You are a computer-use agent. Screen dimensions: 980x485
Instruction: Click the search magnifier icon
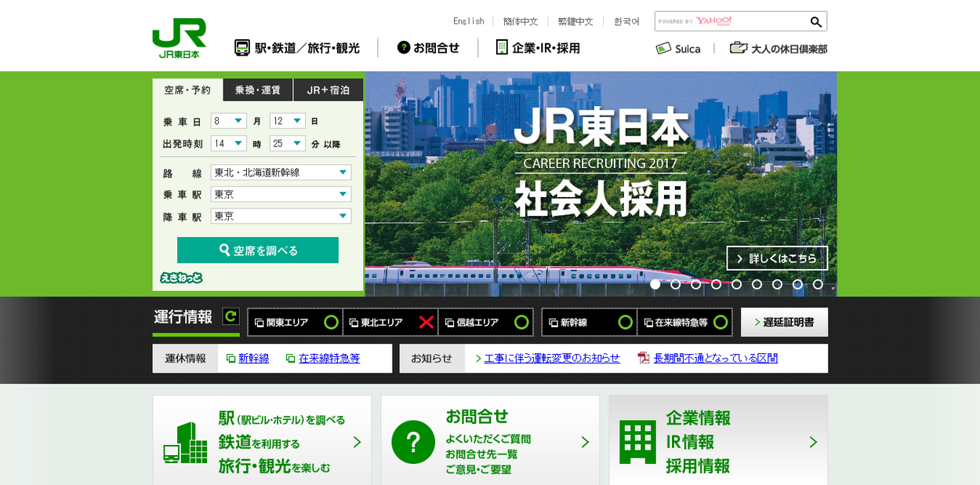(x=816, y=22)
